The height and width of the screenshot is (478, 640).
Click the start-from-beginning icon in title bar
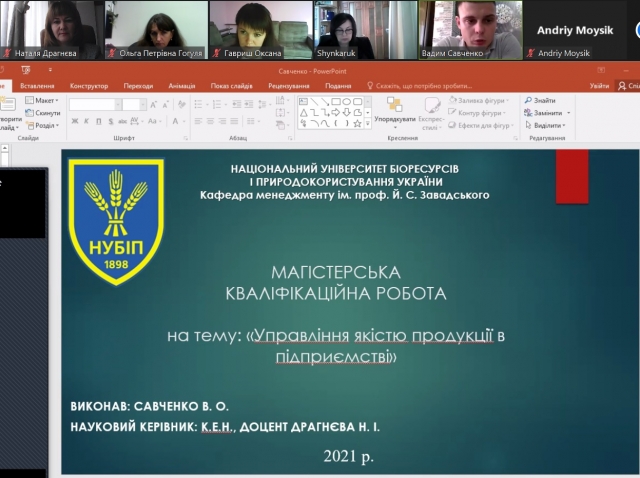pos(26,71)
